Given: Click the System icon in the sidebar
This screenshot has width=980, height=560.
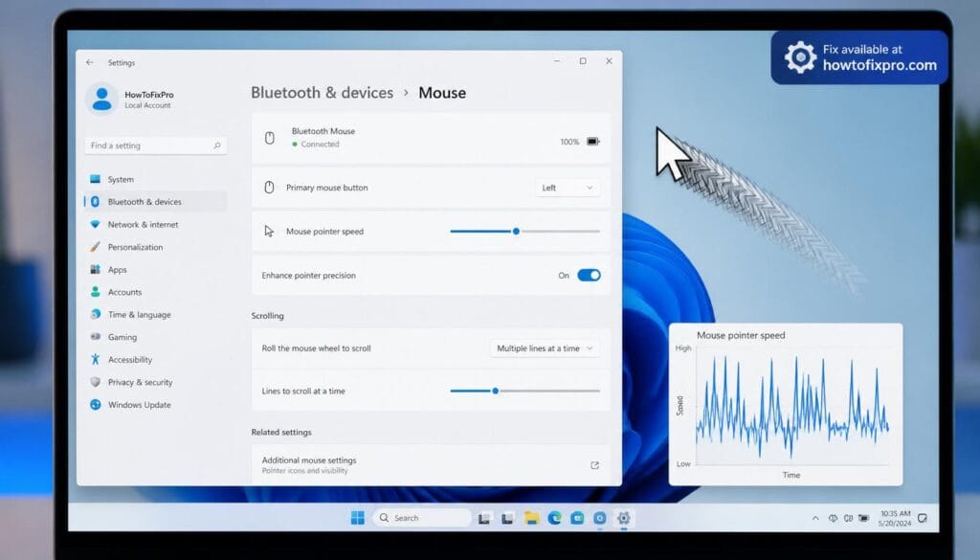Looking at the screenshot, I should pos(95,179).
